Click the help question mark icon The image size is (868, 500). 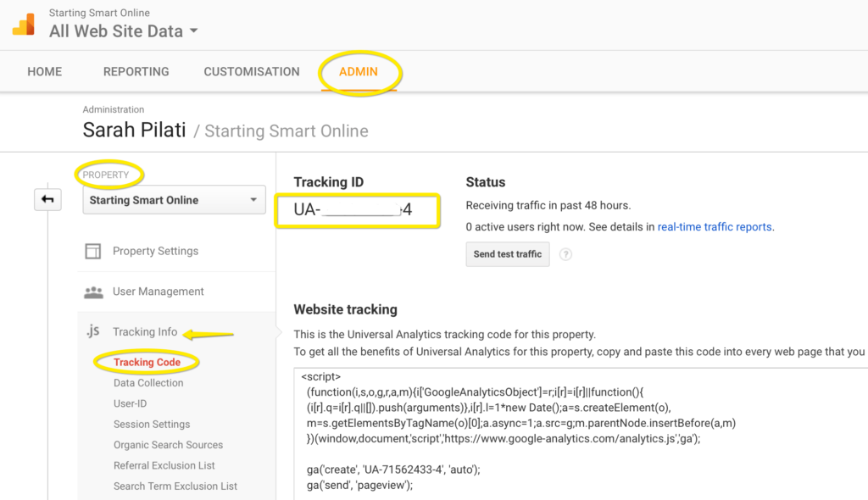[x=565, y=254]
